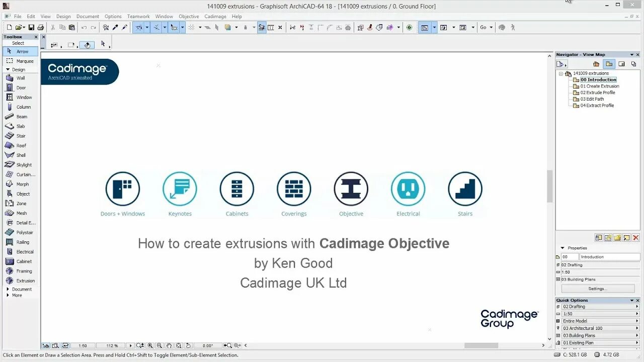Select the Object tool
Screen dimensions: 644x362
(20, 194)
